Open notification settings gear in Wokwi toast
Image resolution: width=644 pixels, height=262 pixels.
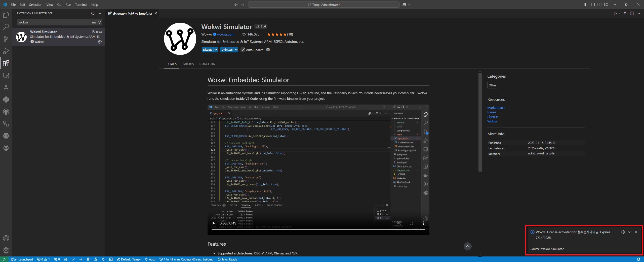point(623,232)
